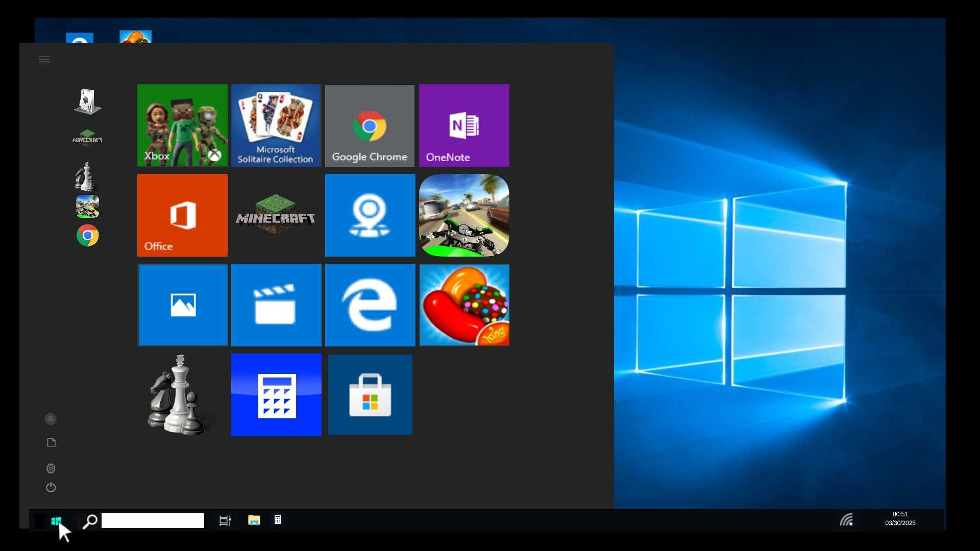Open the Microsoft Store tile
980x551 pixels.
point(370,395)
